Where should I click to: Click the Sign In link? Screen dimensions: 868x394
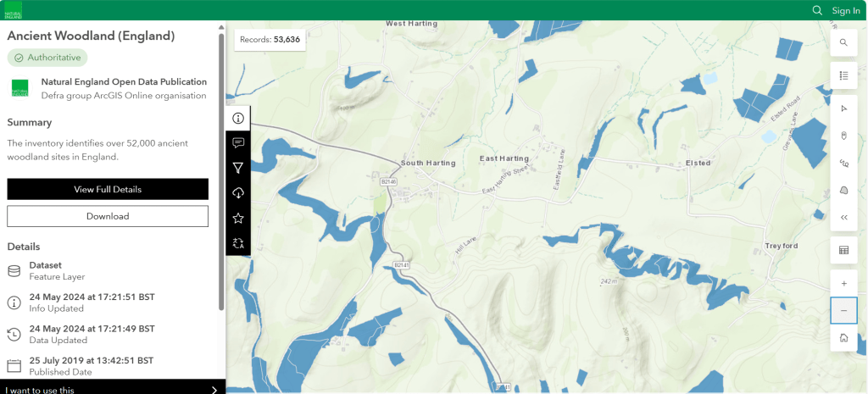pos(845,10)
